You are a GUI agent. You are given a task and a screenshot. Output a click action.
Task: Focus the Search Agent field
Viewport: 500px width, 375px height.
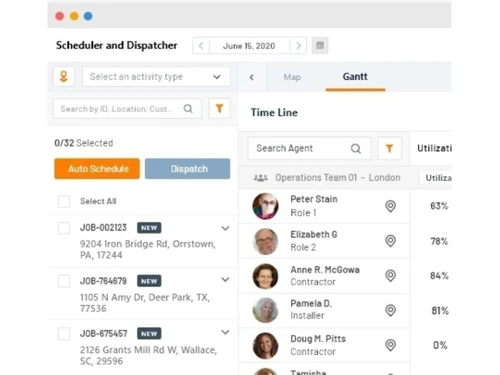click(309, 148)
